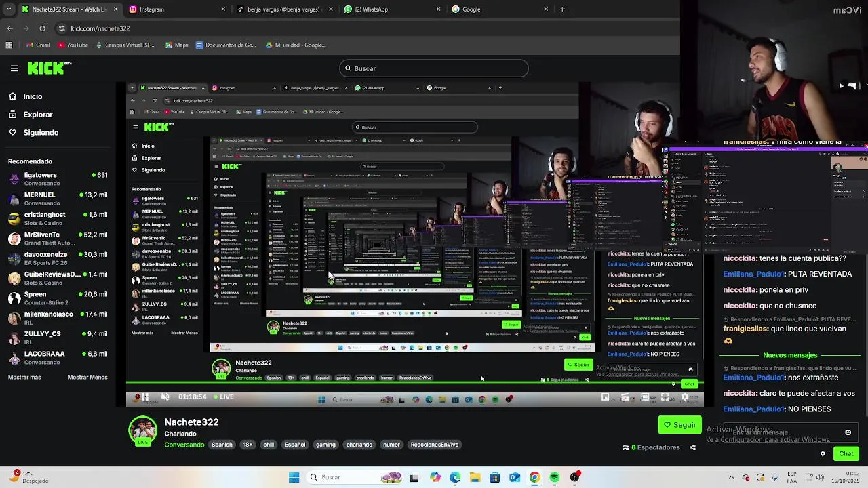Image resolution: width=868 pixels, height=488 pixels.
Task: Open the Windows Start menu
Action: 294,477
